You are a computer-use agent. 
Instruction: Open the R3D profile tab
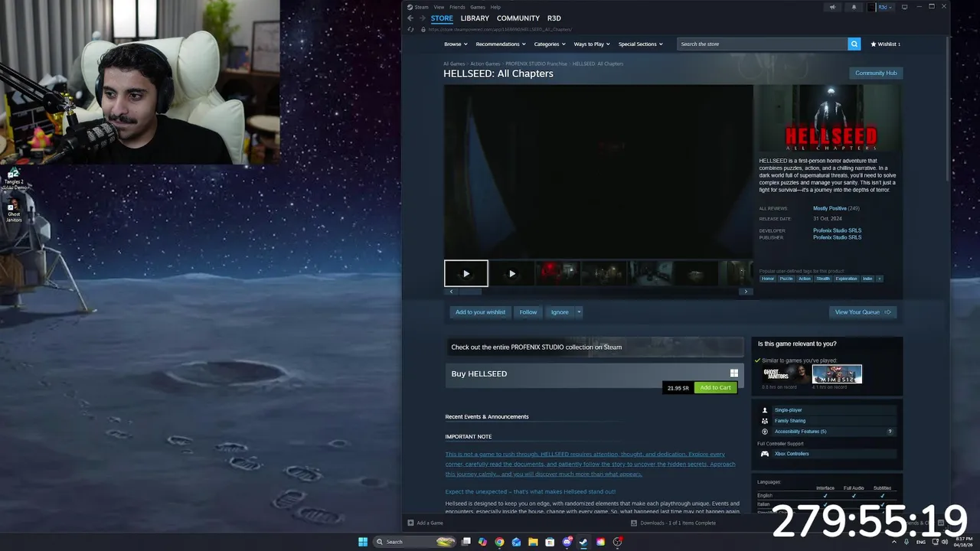554,18
